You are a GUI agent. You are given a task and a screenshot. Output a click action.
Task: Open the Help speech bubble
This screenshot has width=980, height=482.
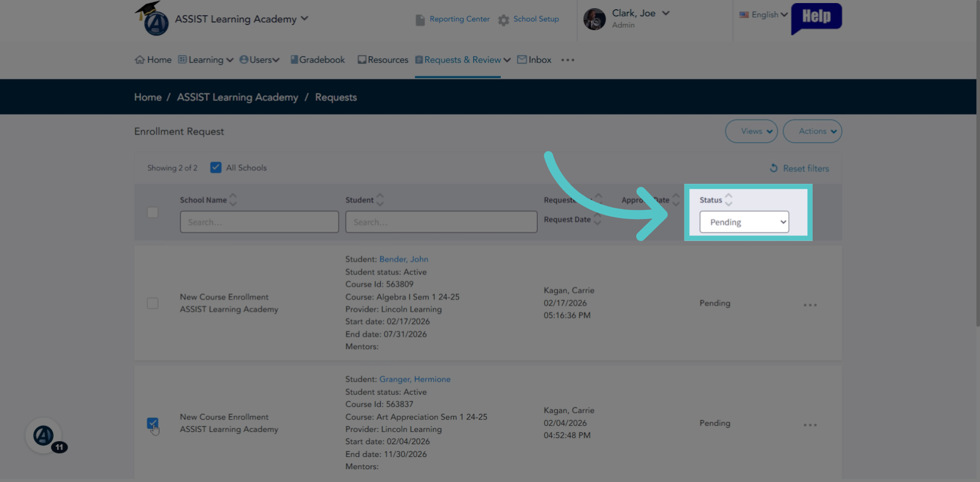tap(816, 18)
